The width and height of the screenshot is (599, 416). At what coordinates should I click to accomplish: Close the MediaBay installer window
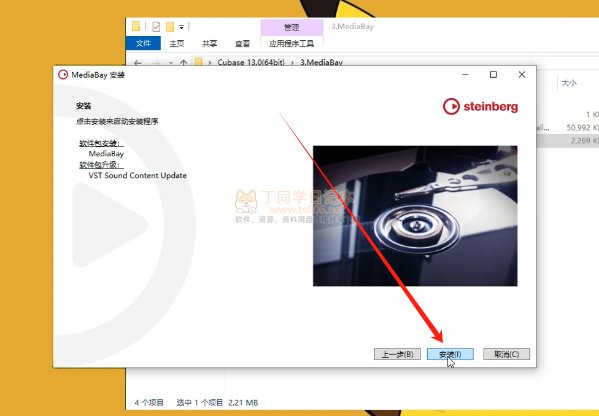click(x=522, y=74)
